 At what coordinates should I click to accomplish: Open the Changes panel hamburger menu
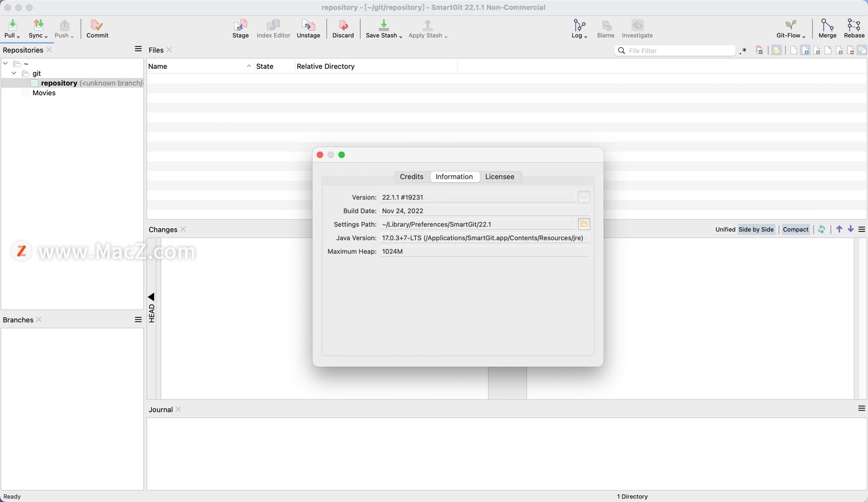(x=862, y=229)
